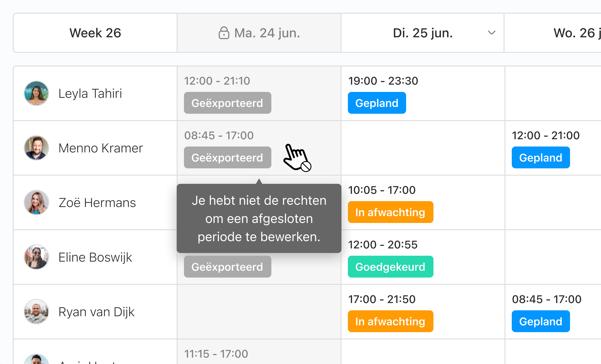The width and height of the screenshot is (601, 364).
Task: Select Zoë Hermans' avatar photo
Action: pyautogui.click(x=36, y=202)
